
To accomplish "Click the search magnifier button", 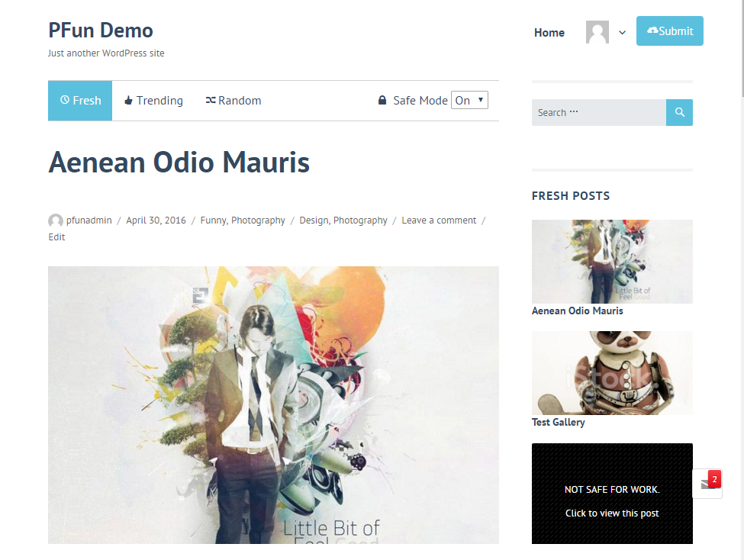I will point(679,112).
